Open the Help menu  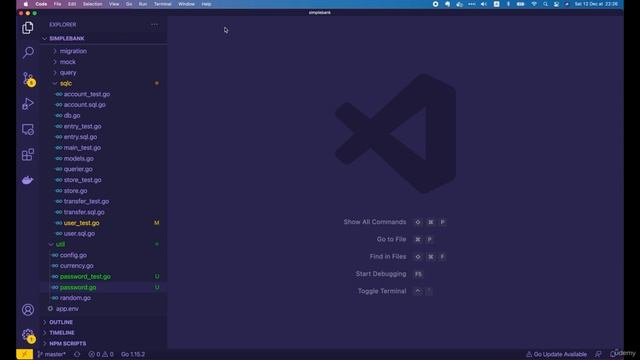click(x=207, y=4)
